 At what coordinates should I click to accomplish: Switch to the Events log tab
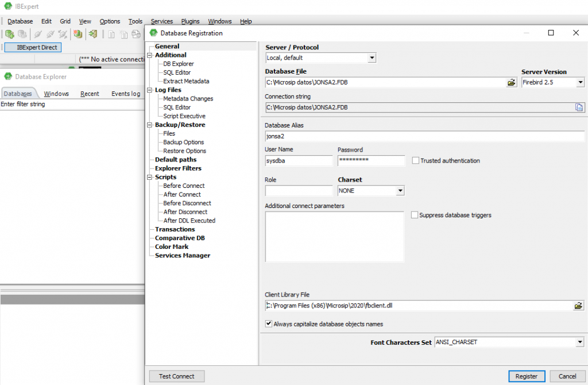click(125, 94)
